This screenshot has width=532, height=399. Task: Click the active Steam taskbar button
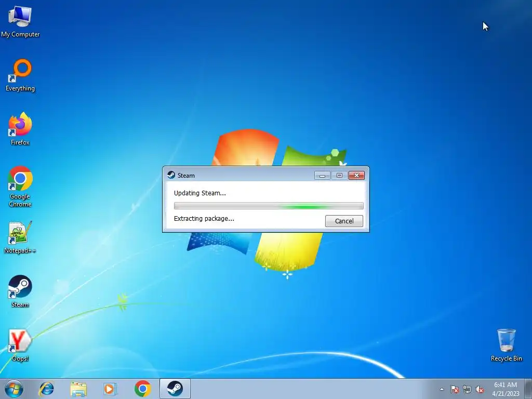point(175,389)
